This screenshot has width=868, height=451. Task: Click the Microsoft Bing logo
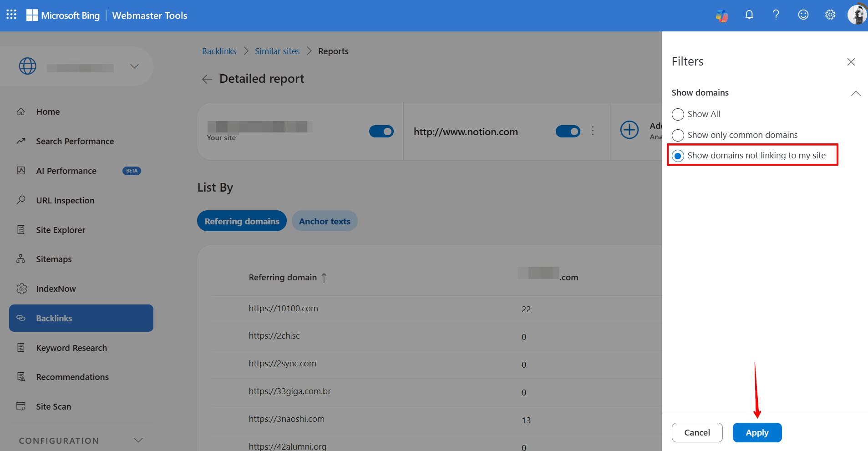pyautogui.click(x=63, y=15)
